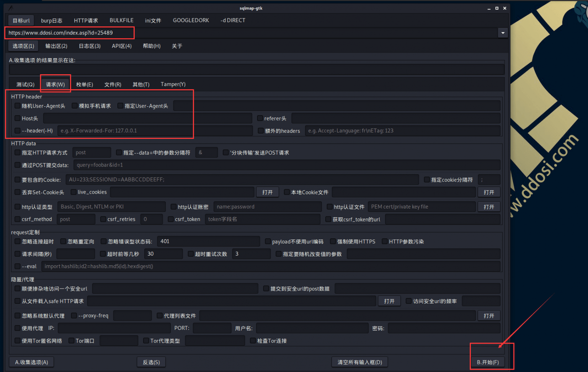Open the GOOGLEDORK input tab
588x372 pixels.
191,20
